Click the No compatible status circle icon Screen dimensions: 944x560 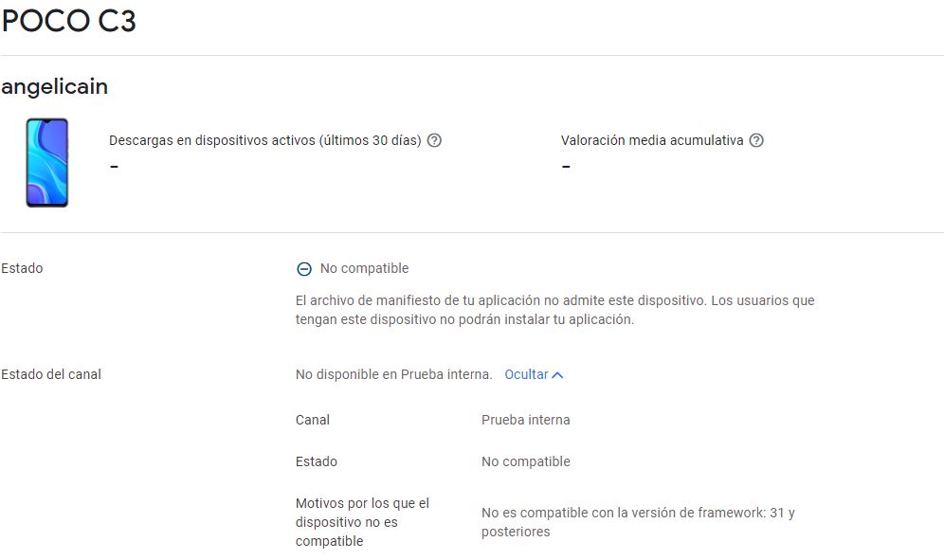tap(304, 269)
